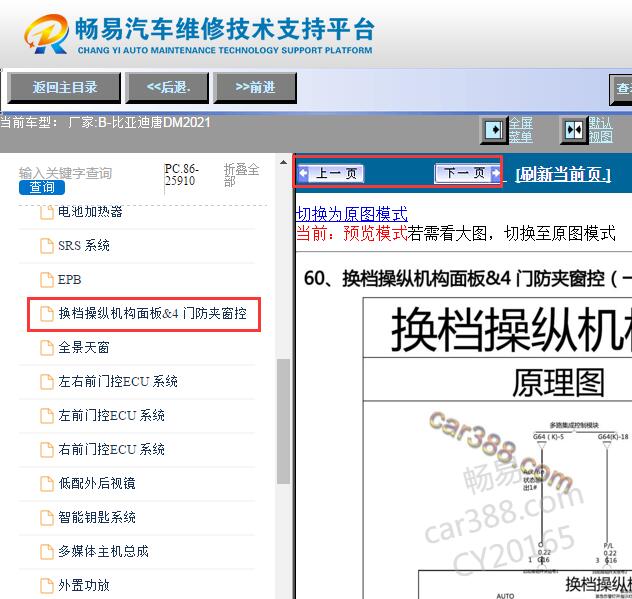632x599 pixels.
Task: Click the page icon beside 智能钥匙系统
Action: (47, 518)
